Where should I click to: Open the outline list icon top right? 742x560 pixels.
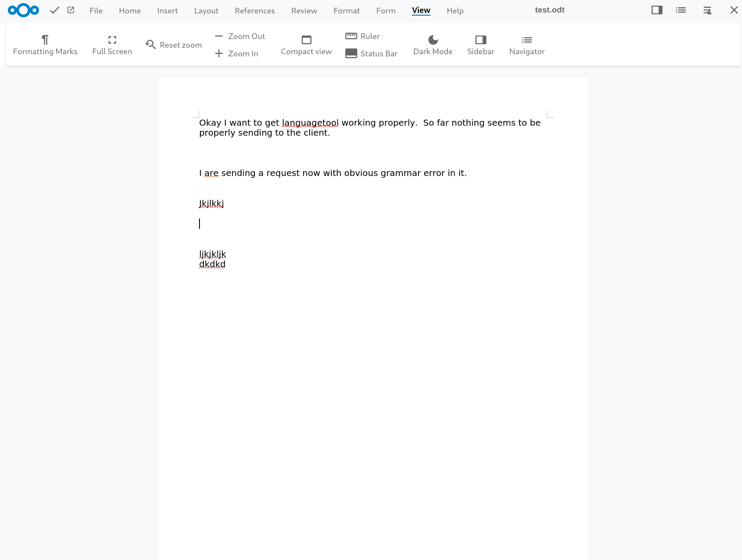click(680, 10)
